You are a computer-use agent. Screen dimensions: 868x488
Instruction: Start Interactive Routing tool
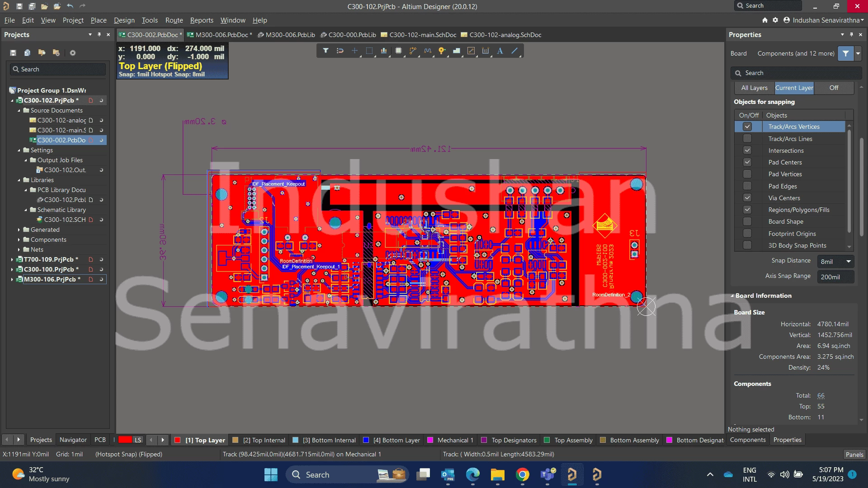coord(413,51)
